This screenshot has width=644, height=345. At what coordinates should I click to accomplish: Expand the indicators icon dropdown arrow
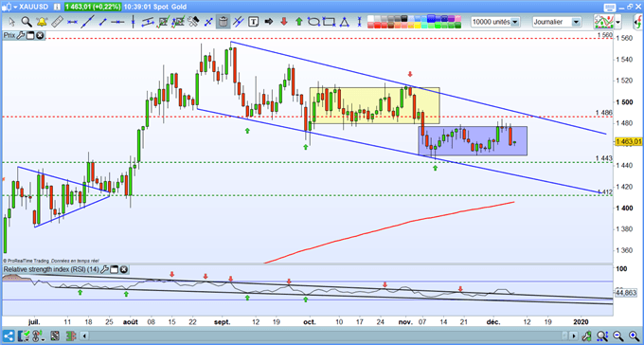617,22
